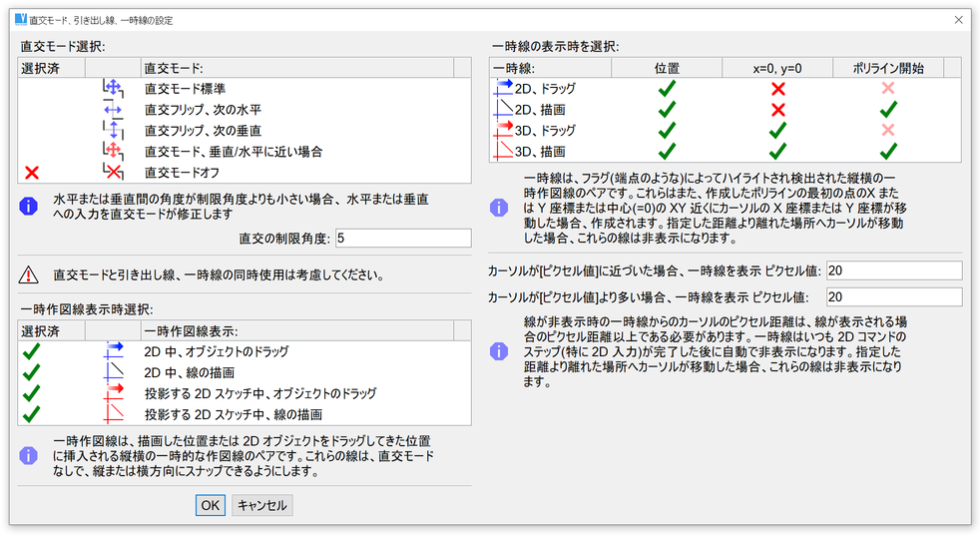
Task: Click the 直交フリップ、次の垂直 icon
Action: (x=112, y=130)
